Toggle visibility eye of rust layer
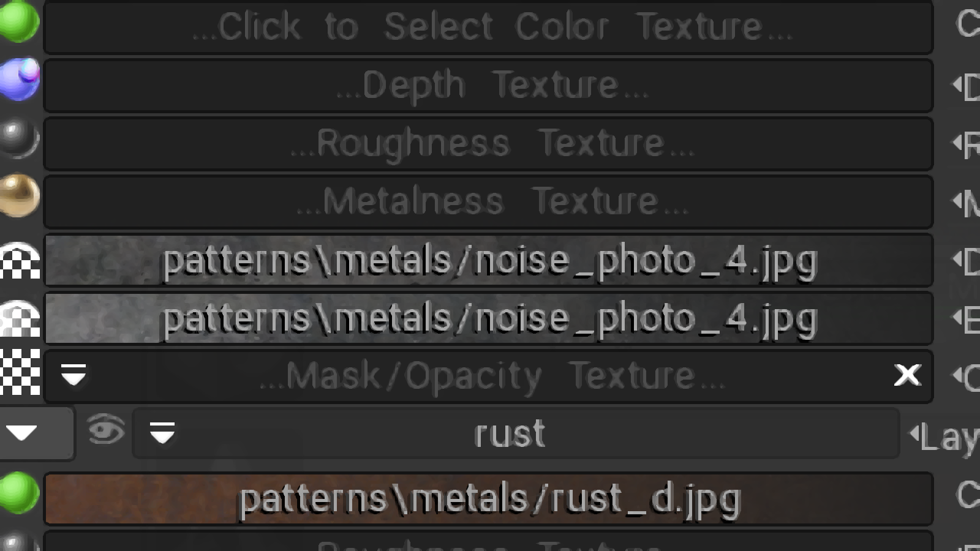Viewport: 980px width, 551px height. (105, 430)
